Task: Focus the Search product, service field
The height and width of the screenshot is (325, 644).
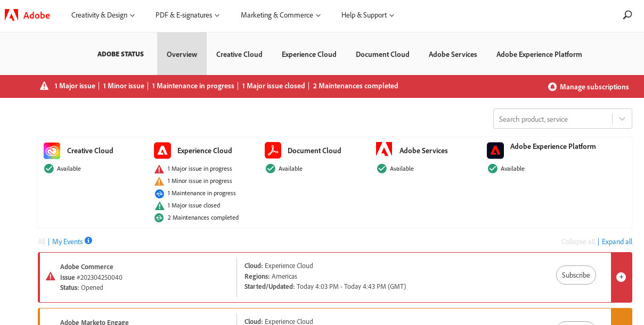Action: (553, 119)
